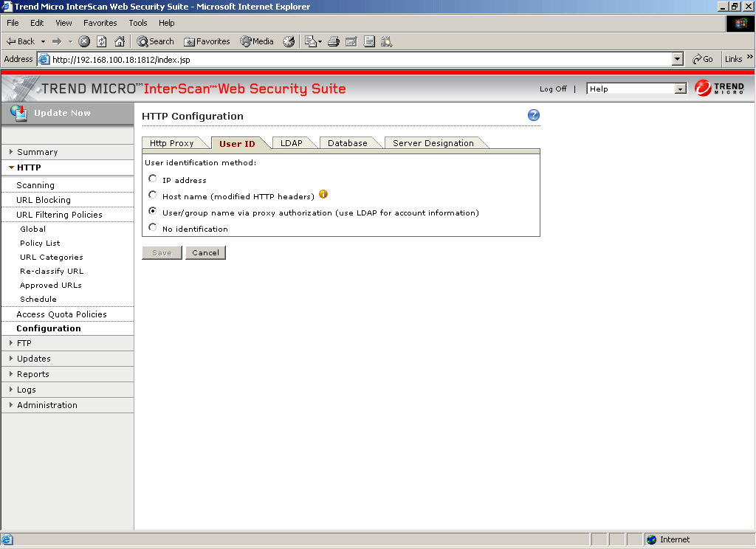
Task: Click the Stop loading icon
Action: click(84, 41)
